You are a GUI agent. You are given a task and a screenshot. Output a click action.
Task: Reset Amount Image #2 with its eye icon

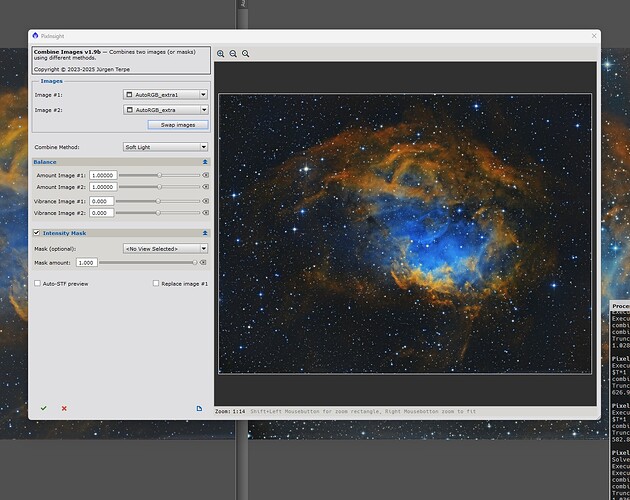206,187
